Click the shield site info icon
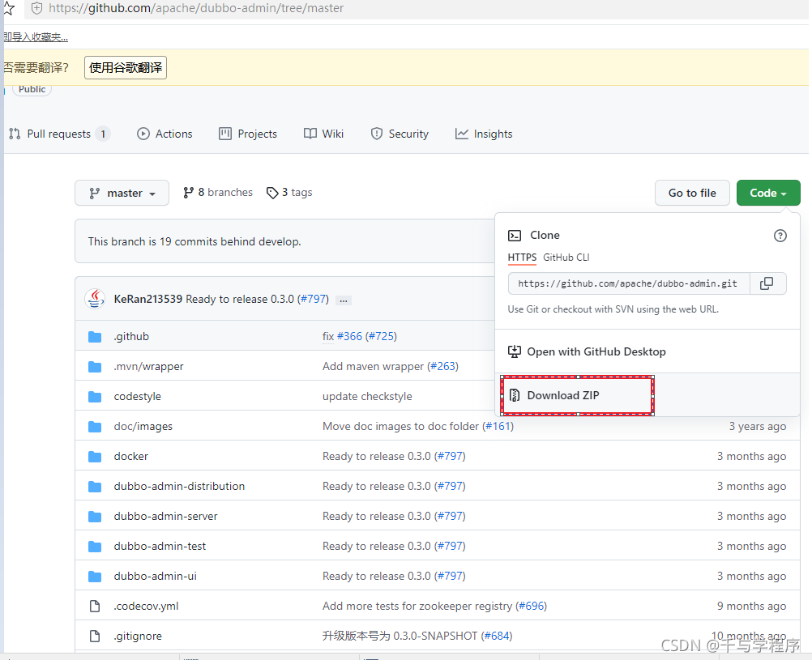Image resolution: width=812 pixels, height=660 pixels. [x=36, y=8]
